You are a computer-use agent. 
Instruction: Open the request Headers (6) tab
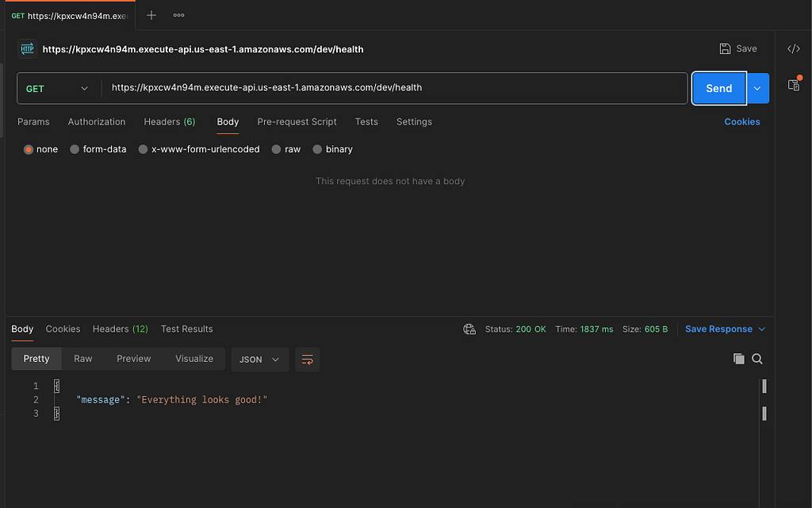(170, 121)
